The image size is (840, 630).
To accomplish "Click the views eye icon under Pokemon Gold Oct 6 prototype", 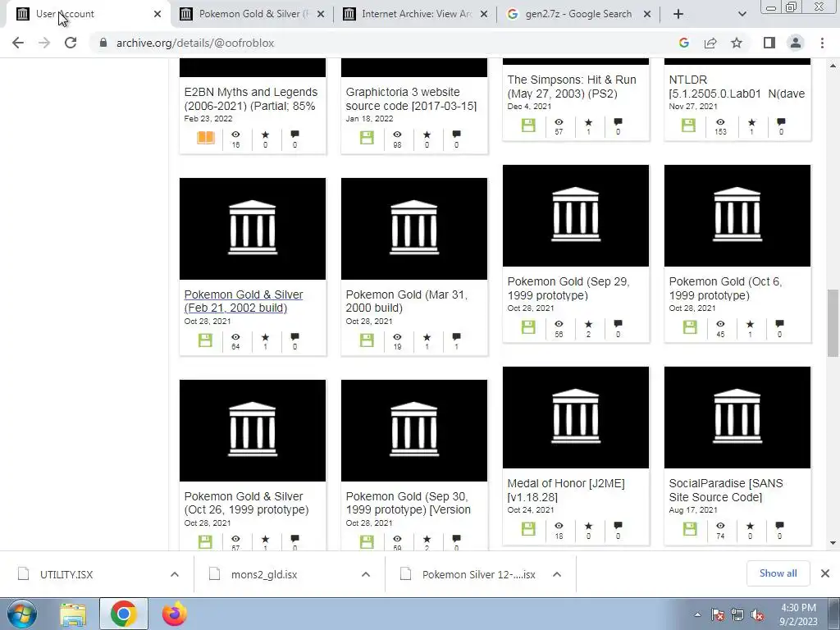I will pyautogui.click(x=720, y=323).
